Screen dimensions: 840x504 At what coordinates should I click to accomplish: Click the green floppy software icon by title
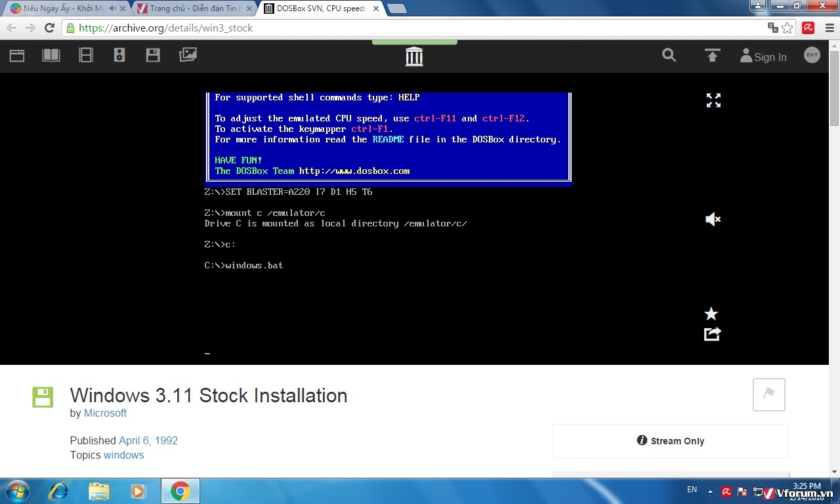43,397
